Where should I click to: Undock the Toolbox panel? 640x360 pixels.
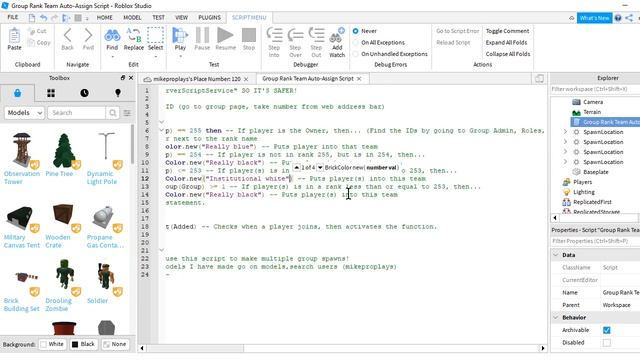(x=123, y=78)
